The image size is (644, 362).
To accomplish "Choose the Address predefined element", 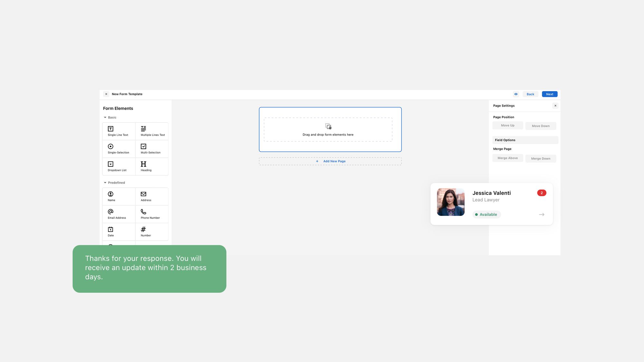I will [152, 196].
